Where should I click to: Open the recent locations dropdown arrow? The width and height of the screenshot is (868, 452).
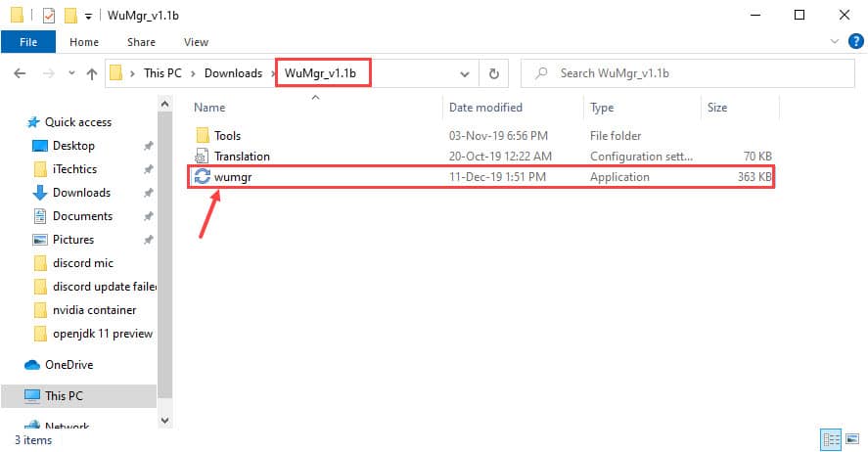[71, 73]
